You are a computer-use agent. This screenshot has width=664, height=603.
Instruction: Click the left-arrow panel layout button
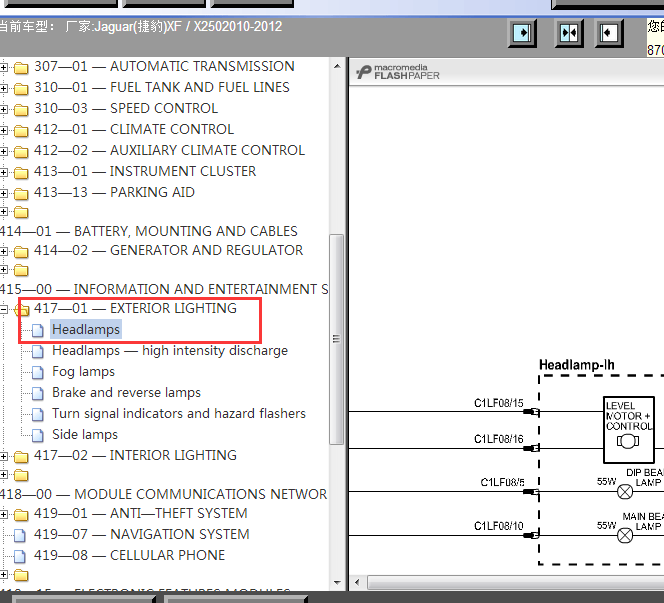click(x=609, y=33)
